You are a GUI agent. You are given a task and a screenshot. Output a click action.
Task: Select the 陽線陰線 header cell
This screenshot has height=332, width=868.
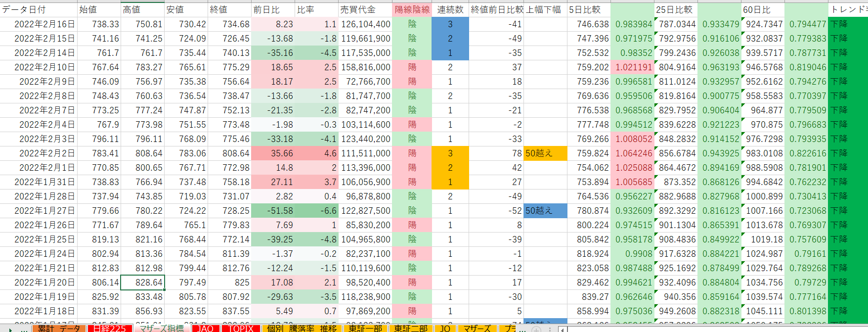(x=412, y=9)
